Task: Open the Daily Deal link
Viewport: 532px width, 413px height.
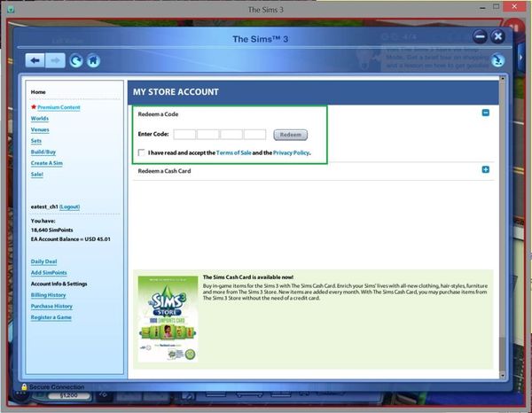Action: pyautogui.click(x=43, y=261)
